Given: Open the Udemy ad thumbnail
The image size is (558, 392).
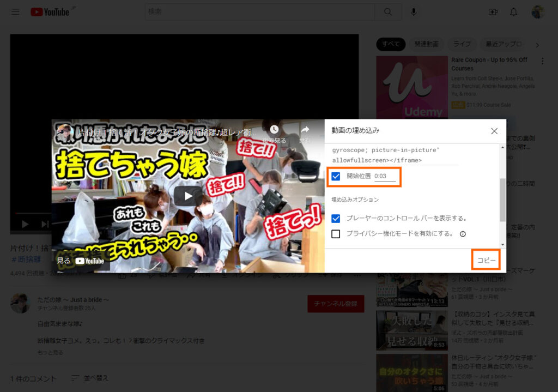Looking at the screenshot, I should tap(412, 87).
